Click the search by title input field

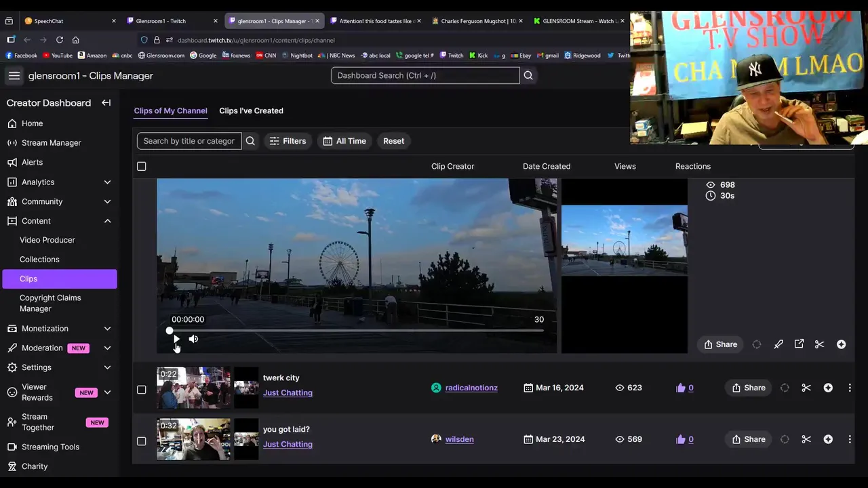(x=189, y=141)
